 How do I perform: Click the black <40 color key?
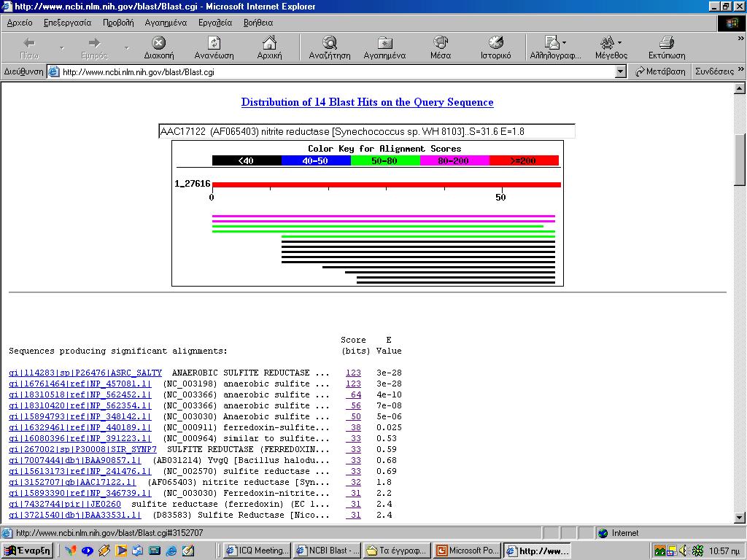(x=247, y=161)
